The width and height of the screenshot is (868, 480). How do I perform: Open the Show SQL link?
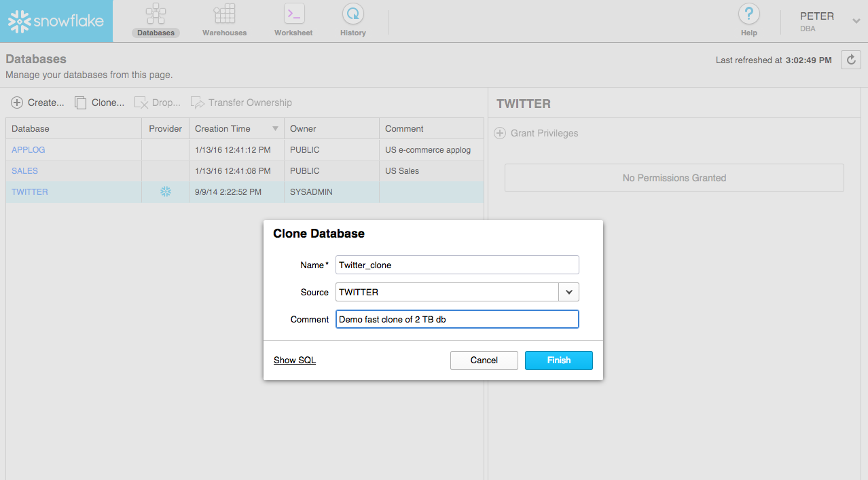coord(295,360)
